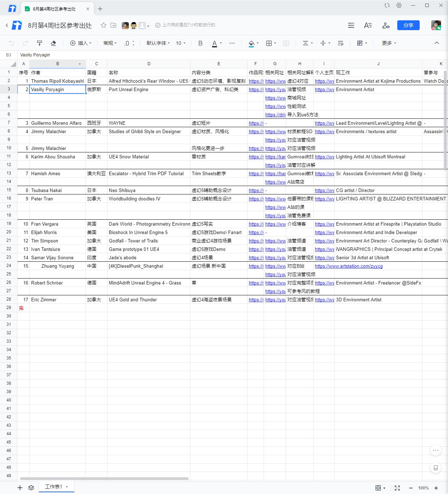Click the refresh icon in title bar
This screenshot has height=494, width=448.
[387, 5]
